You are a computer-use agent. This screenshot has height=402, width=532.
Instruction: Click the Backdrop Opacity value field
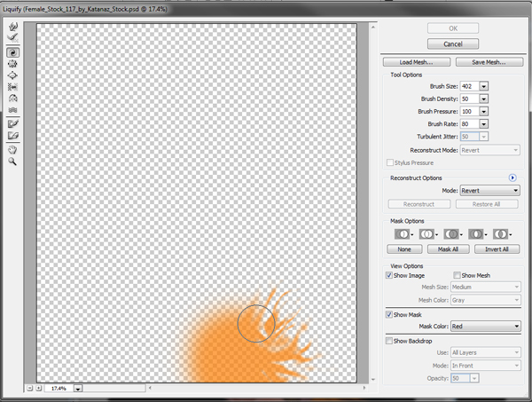click(460, 378)
